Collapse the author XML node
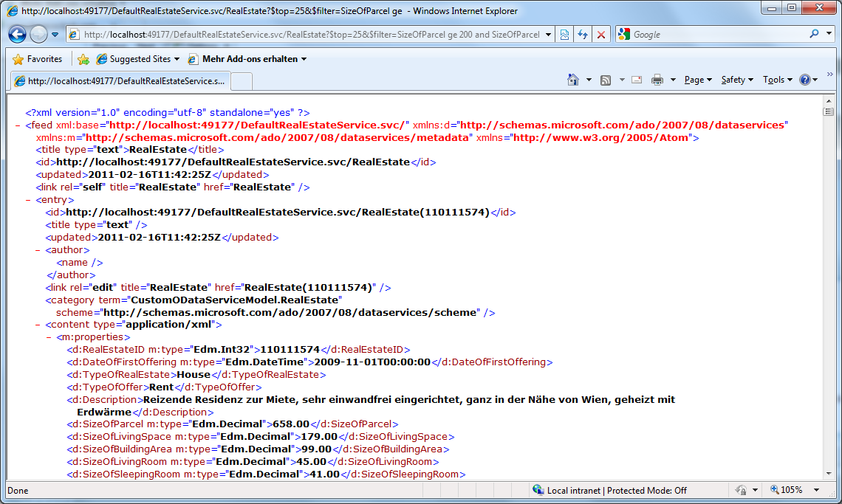The image size is (842, 504). (38, 250)
